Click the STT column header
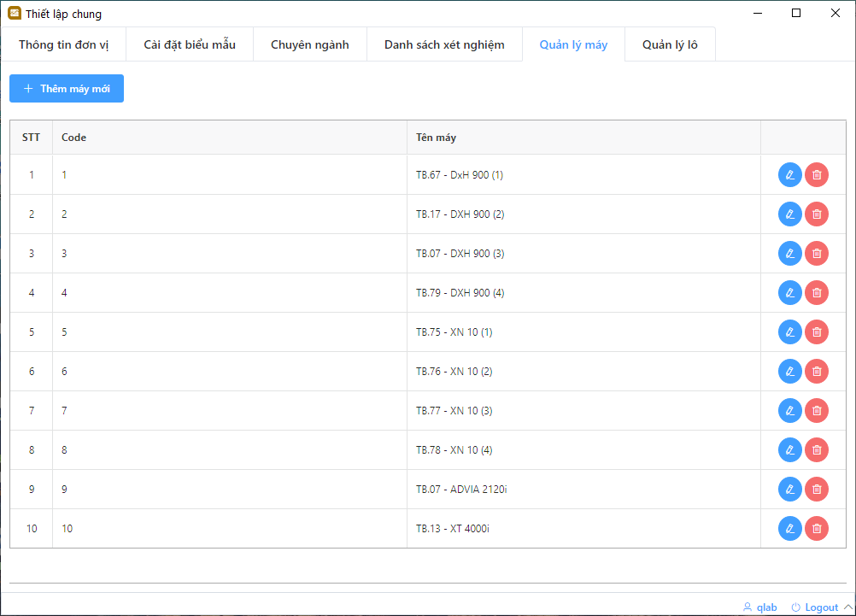Image resolution: width=856 pixels, height=616 pixels. click(x=31, y=138)
